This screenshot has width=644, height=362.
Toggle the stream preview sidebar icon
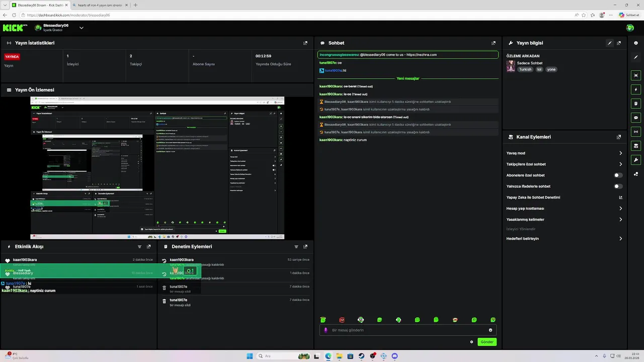click(636, 75)
